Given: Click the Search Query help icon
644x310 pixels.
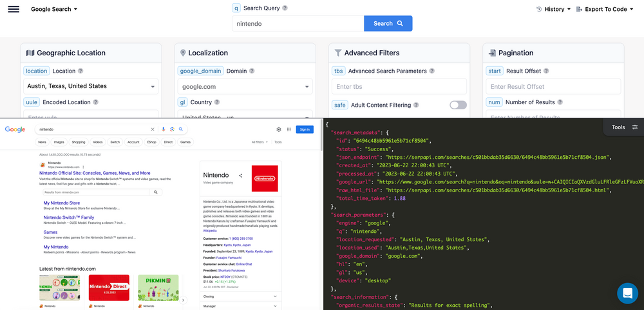Looking at the screenshot, I should (285, 8).
